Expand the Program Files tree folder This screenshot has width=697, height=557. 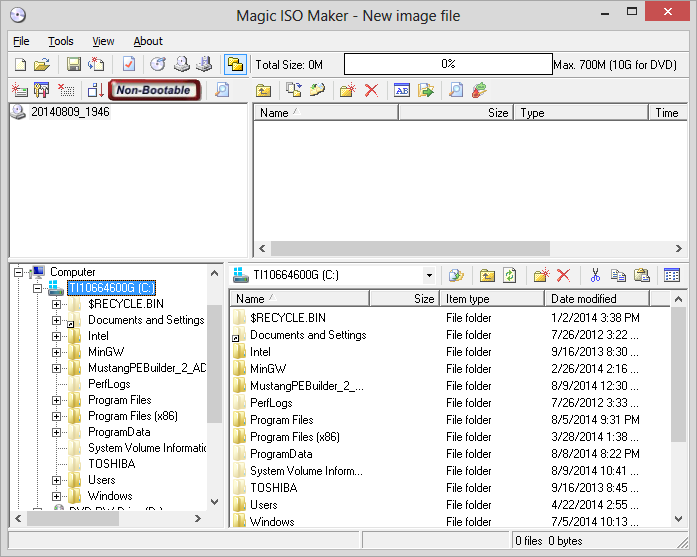[56, 401]
